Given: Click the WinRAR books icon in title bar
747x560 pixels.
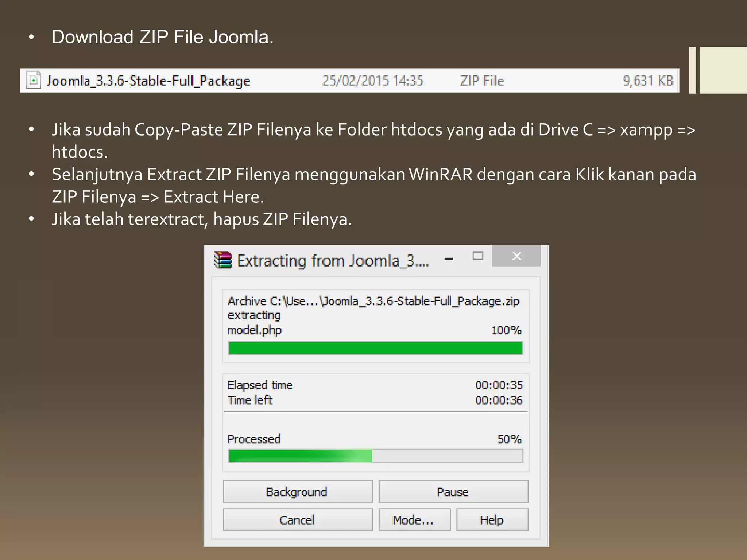Looking at the screenshot, I should pos(223,260).
